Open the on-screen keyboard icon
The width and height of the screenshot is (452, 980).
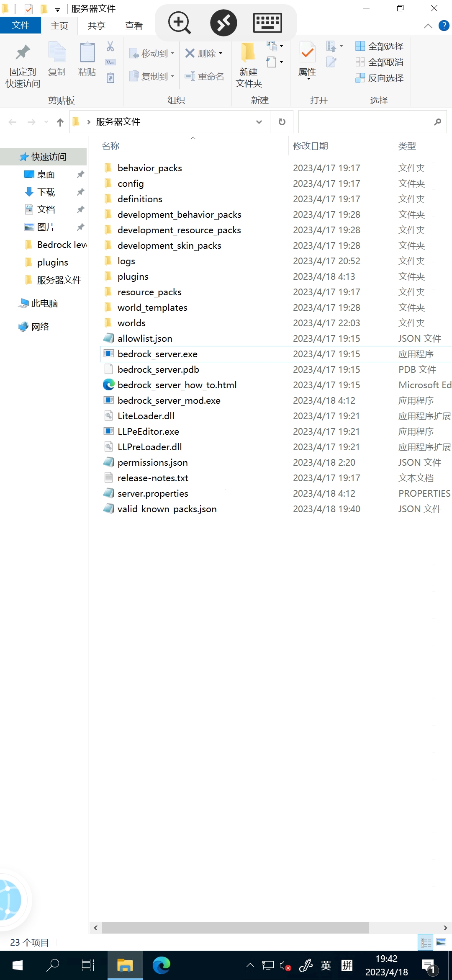coord(267,23)
